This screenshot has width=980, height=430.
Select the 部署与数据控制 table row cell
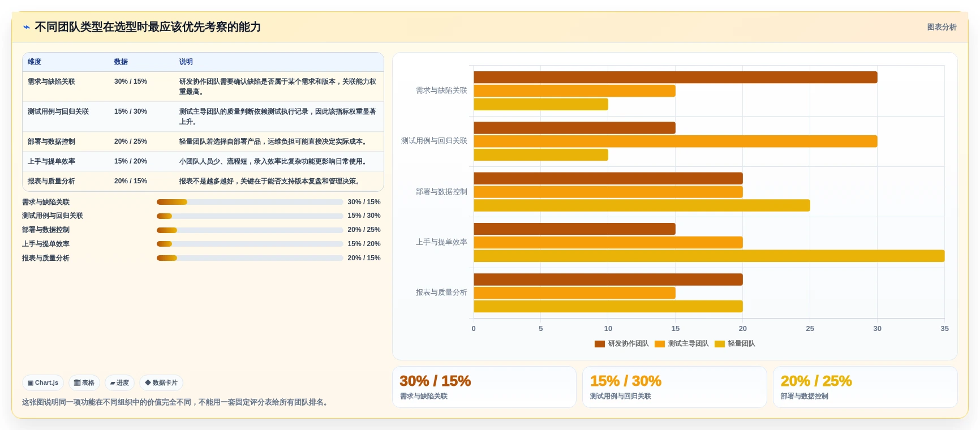point(51,142)
